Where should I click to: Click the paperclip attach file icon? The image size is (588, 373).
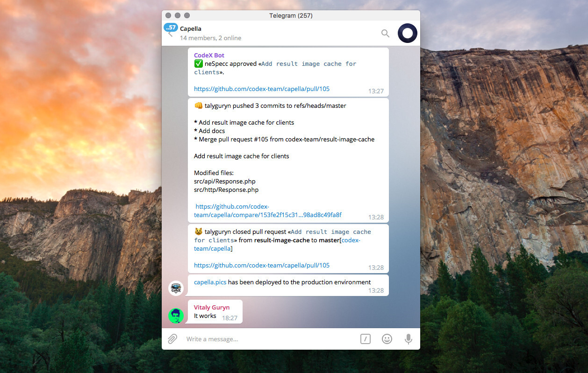click(x=172, y=339)
